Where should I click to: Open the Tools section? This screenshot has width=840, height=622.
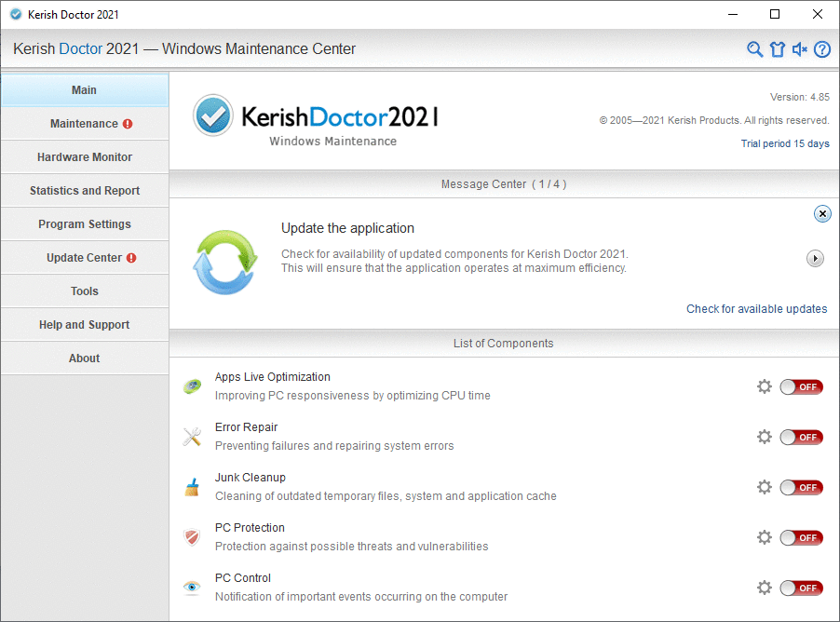pos(85,291)
